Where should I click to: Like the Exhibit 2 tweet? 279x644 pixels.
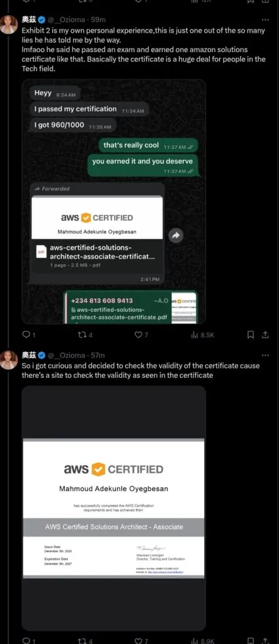tap(141, 335)
